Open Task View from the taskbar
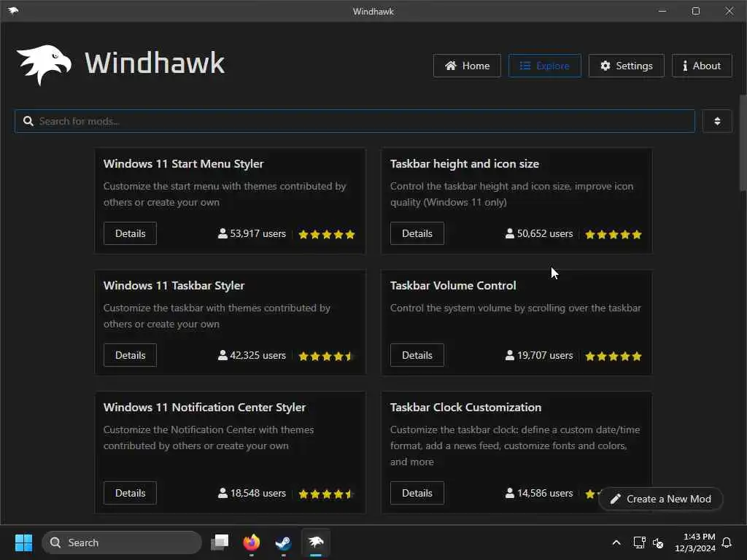The width and height of the screenshot is (747, 560). pos(220,542)
